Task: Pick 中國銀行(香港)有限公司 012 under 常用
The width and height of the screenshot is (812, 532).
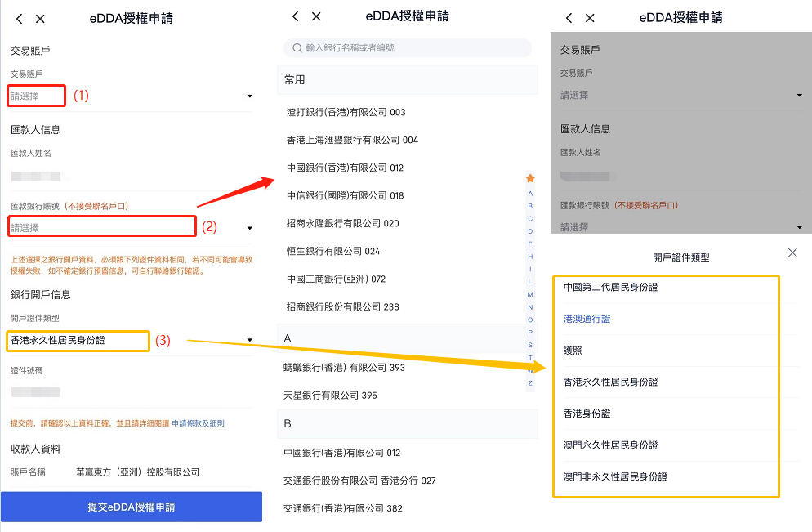Action: point(345,168)
